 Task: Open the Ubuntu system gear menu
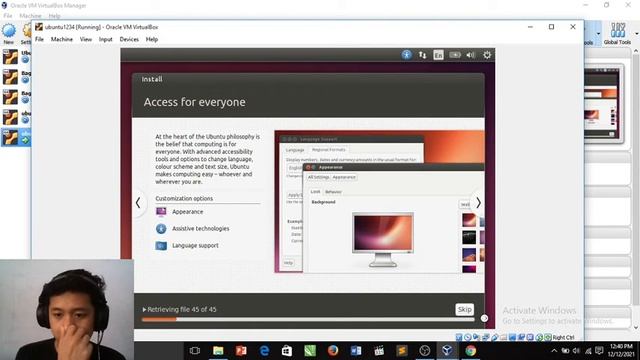pyautogui.click(x=487, y=55)
